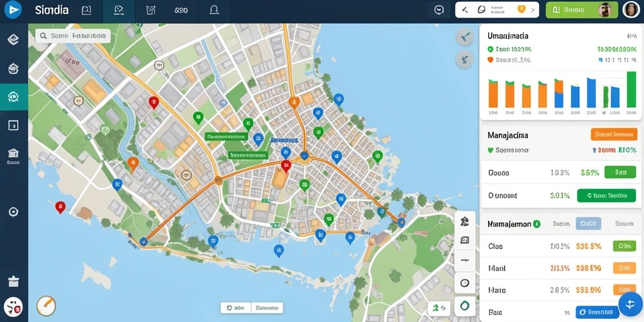Click the red map pin near the river
644x322 pixels.
(153, 103)
